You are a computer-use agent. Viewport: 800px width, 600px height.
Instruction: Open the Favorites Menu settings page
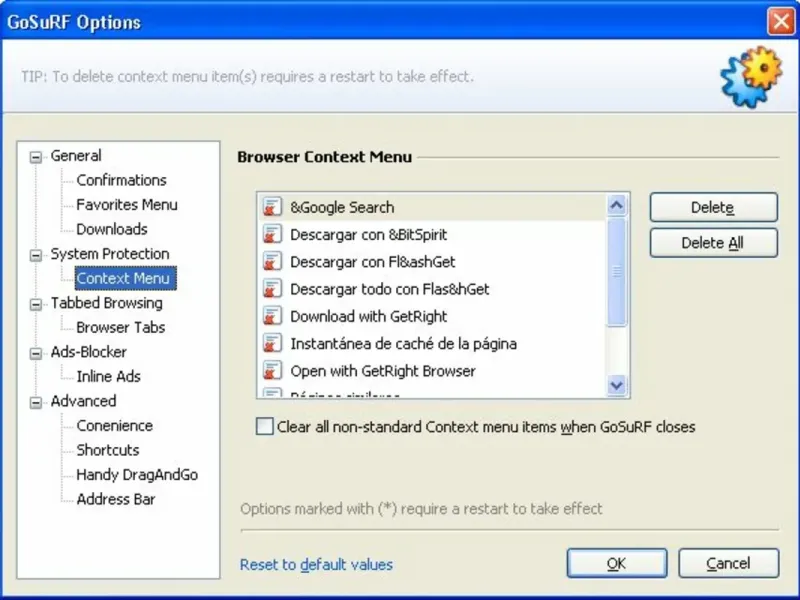(127, 205)
